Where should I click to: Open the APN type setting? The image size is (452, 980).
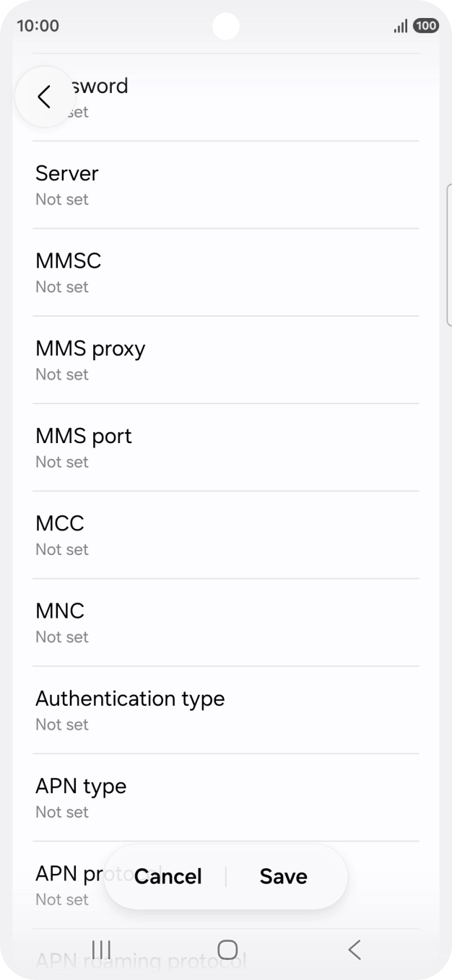pos(81,797)
